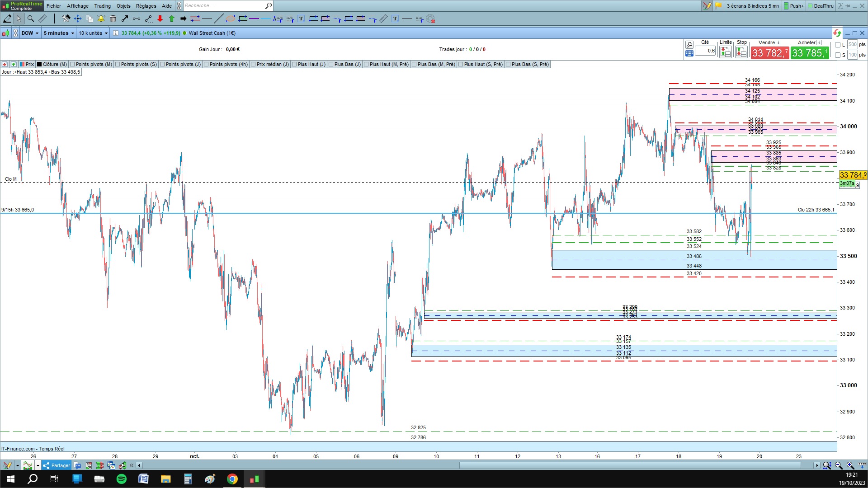The width and height of the screenshot is (868, 488).
Task: Click the trash delete objects icon
Action: [113, 19]
